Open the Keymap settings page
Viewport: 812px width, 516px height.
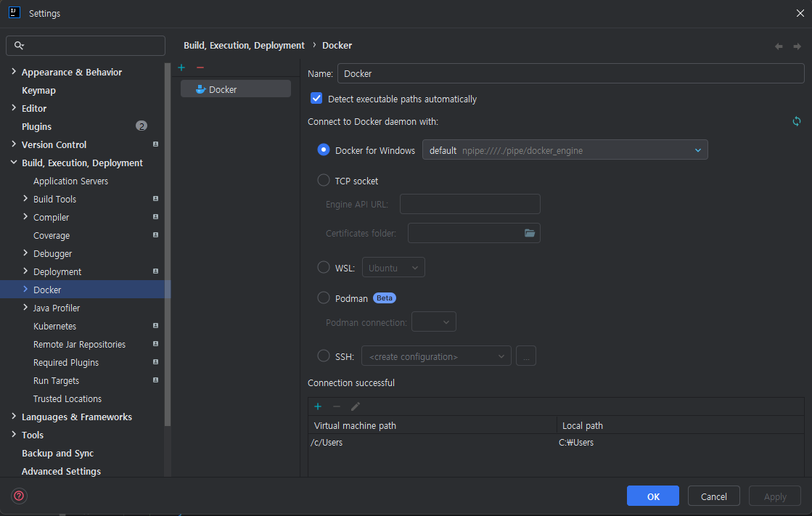(x=39, y=90)
